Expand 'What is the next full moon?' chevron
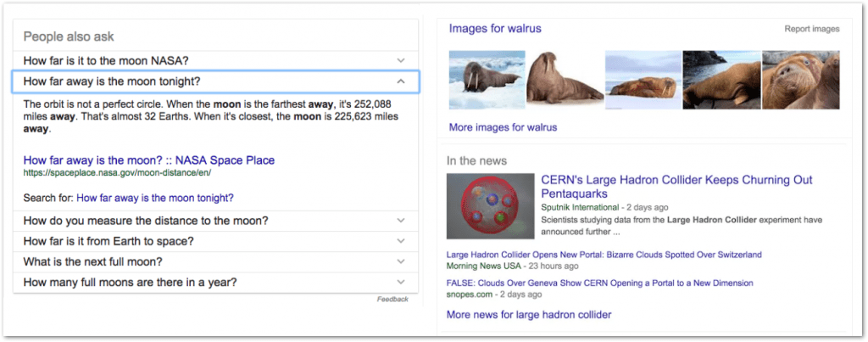Image resolution: width=868 pixels, height=342 pixels. 401,261
